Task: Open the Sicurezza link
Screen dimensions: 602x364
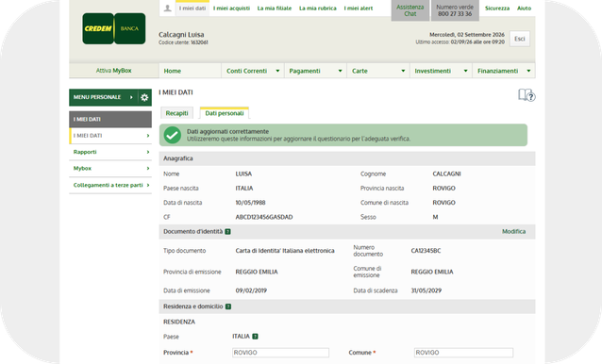Action: tap(497, 8)
